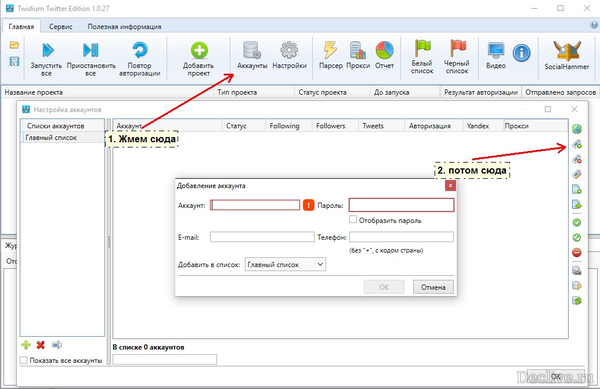This screenshot has width=600, height=389.
Task: Click the Приостановить все icon
Action: 91,50
